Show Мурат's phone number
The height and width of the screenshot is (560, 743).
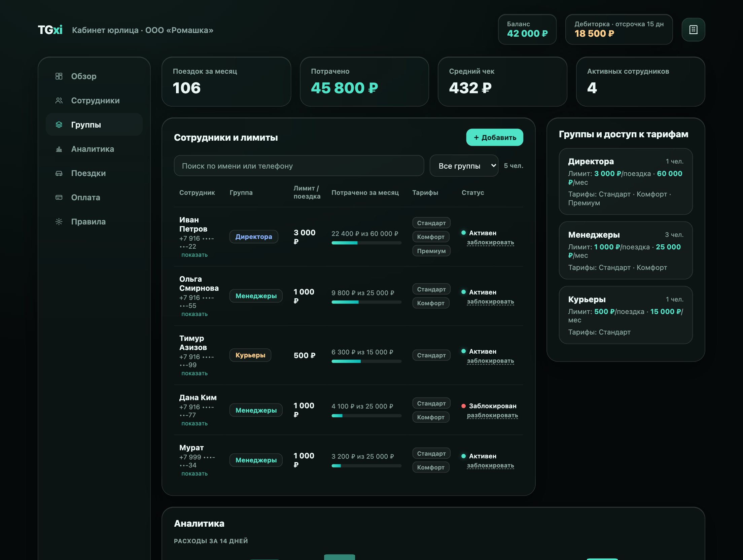pos(194,474)
